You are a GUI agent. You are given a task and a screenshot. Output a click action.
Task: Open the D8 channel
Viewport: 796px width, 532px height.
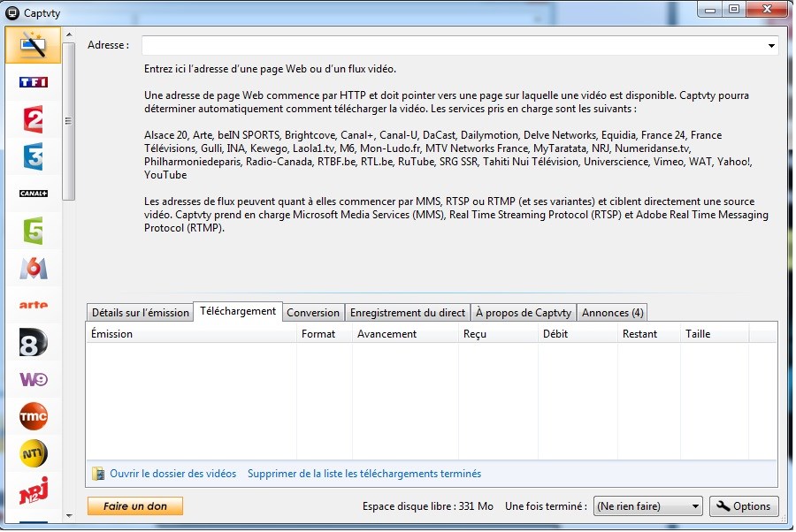(x=33, y=342)
